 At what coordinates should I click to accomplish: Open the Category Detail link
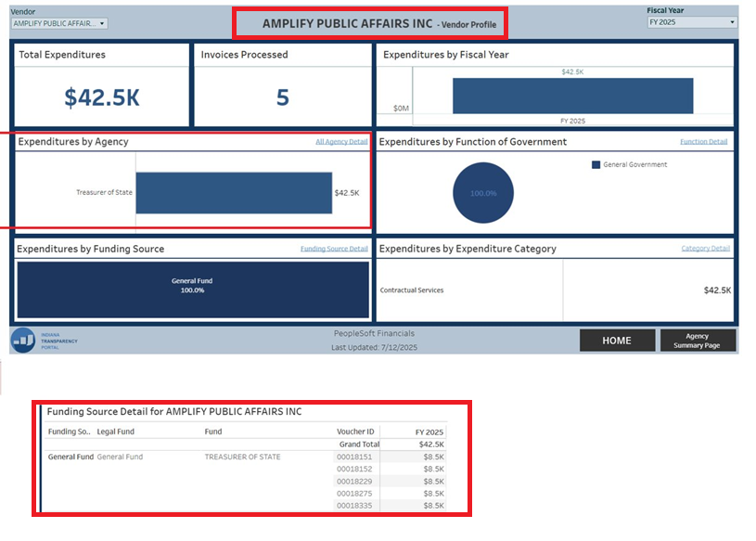pos(705,249)
